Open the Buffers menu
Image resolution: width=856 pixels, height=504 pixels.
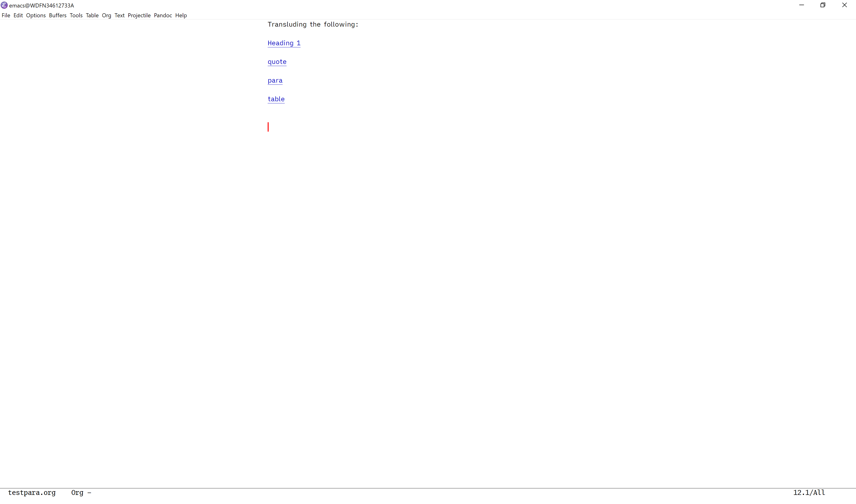click(57, 15)
